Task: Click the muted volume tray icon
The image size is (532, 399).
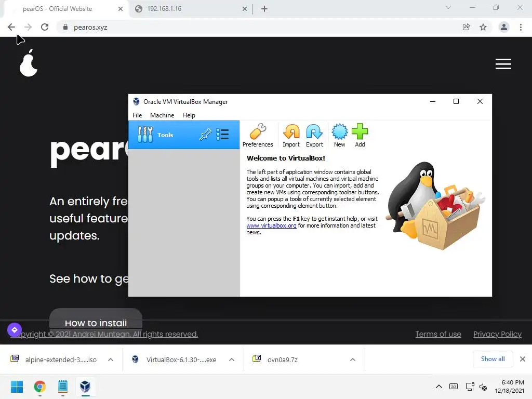Action: point(483,387)
